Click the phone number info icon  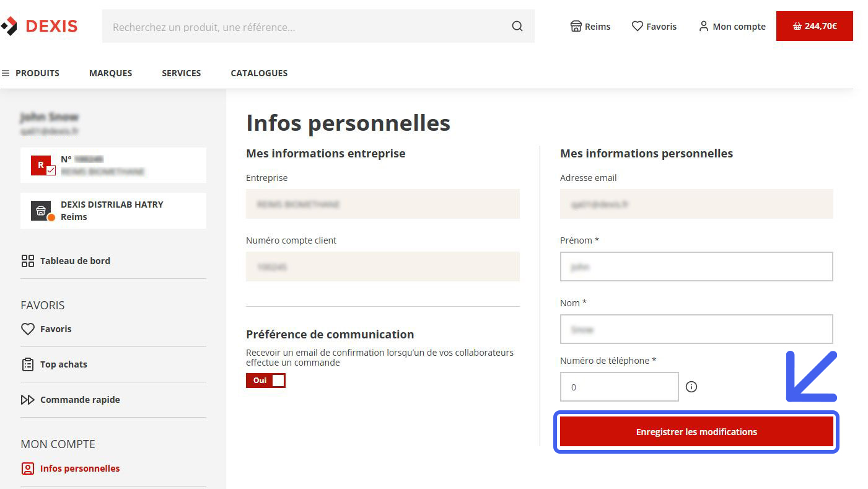[691, 387]
